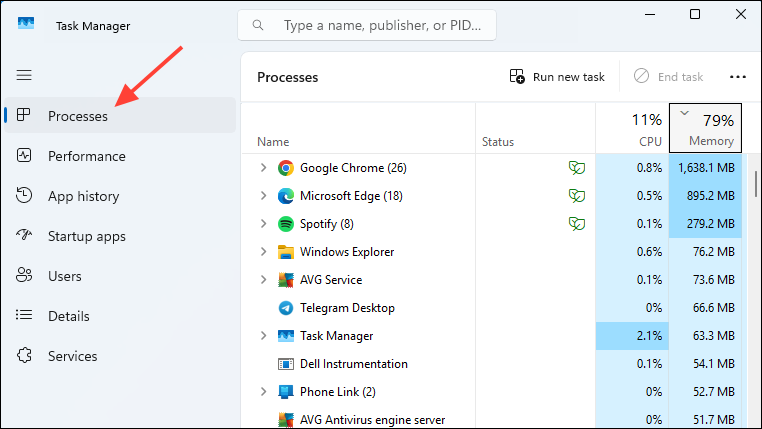Image resolution: width=762 pixels, height=429 pixels.
Task: Click the three-dot more options icon
Action: point(738,77)
